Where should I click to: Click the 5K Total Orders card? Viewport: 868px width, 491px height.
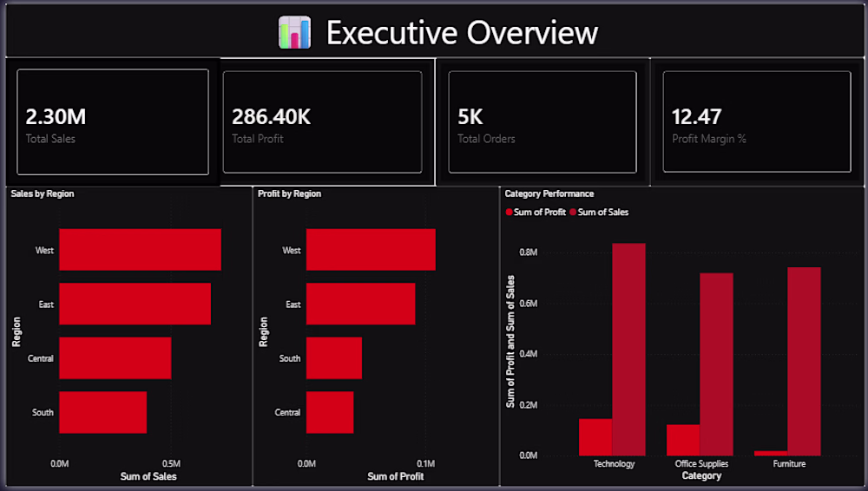pyautogui.click(x=542, y=121)
